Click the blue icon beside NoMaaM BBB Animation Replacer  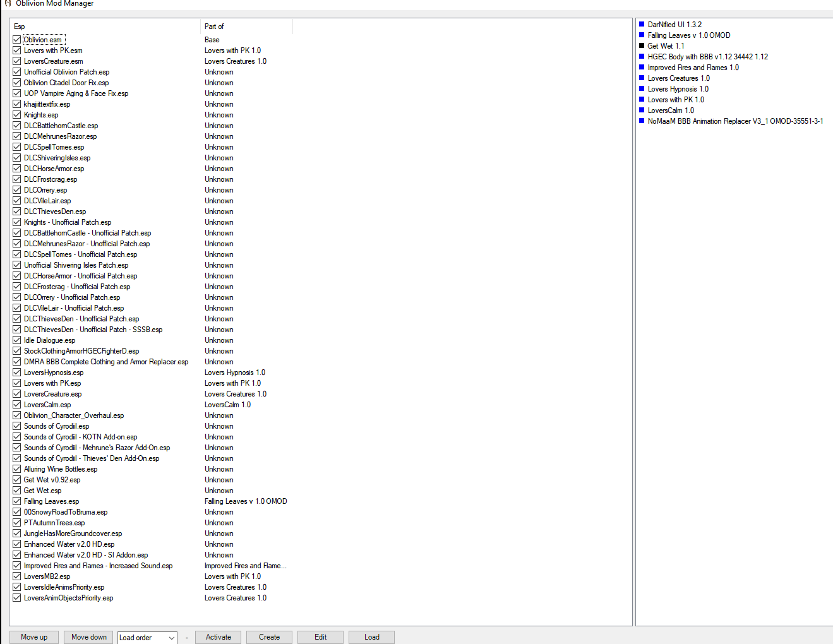pos(642,121)
